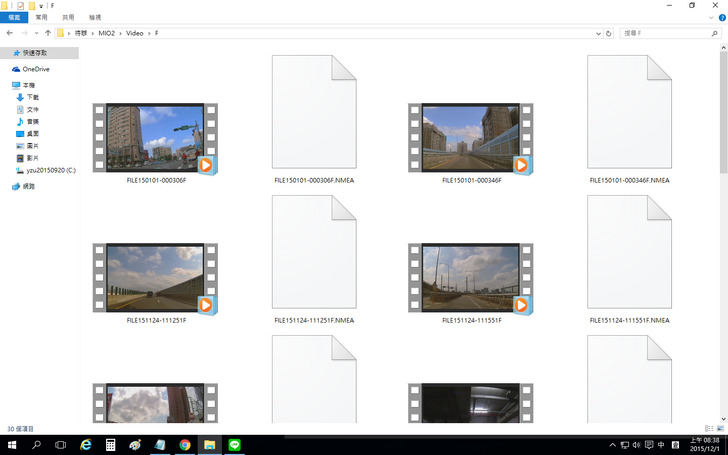Image resolution: width=728 pixels, height=455 pixels.
Task: Switch to the 共用 (Share) ribbon tab
Action: (68, 17)
